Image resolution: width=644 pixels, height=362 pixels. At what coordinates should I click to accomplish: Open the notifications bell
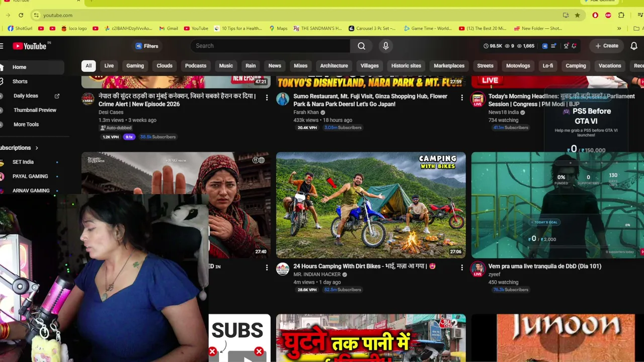[634, 46]
